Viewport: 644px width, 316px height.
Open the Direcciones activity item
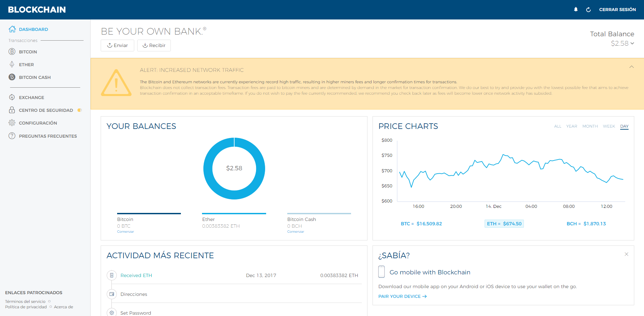coord(134,294)
